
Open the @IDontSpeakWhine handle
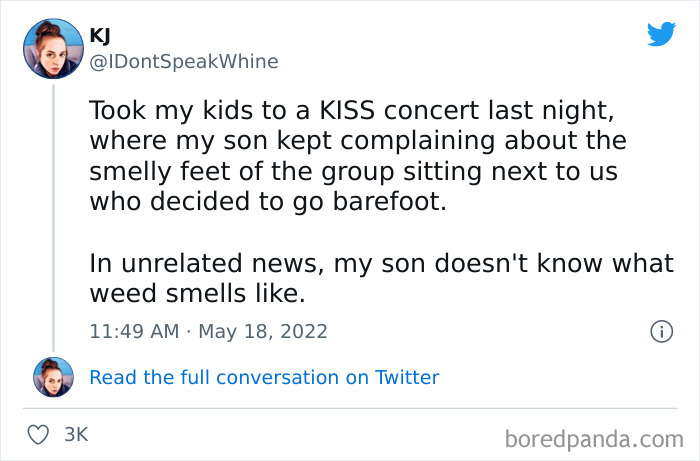184,61
